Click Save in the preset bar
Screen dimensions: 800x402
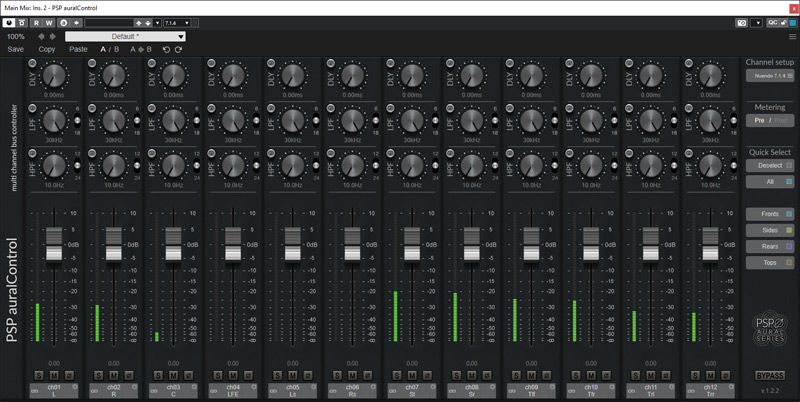[x=16, y=49]
